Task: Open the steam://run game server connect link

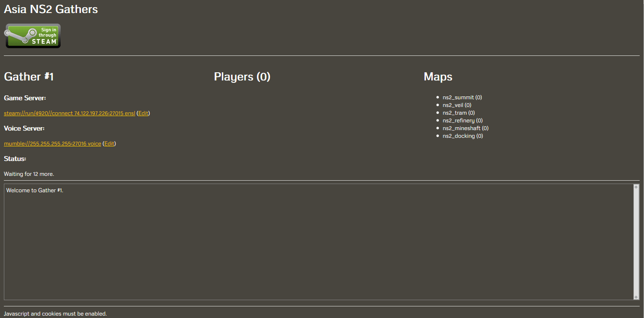Action: (69, 113)
